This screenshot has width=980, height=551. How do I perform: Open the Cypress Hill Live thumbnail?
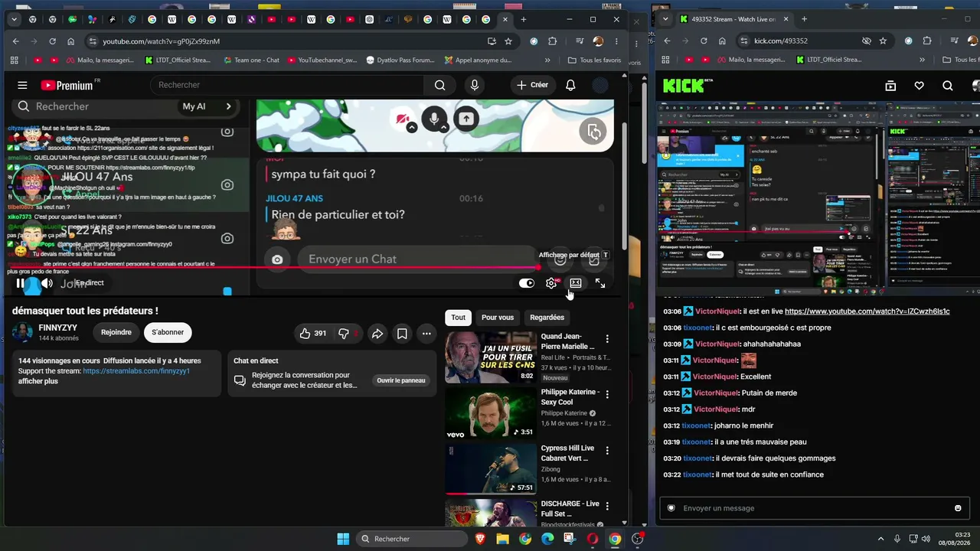(x=491, y=468)
